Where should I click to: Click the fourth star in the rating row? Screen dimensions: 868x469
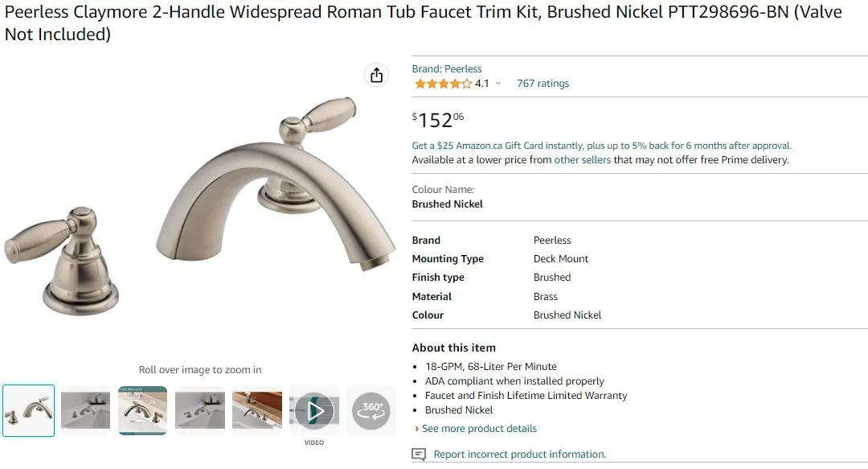455,83
